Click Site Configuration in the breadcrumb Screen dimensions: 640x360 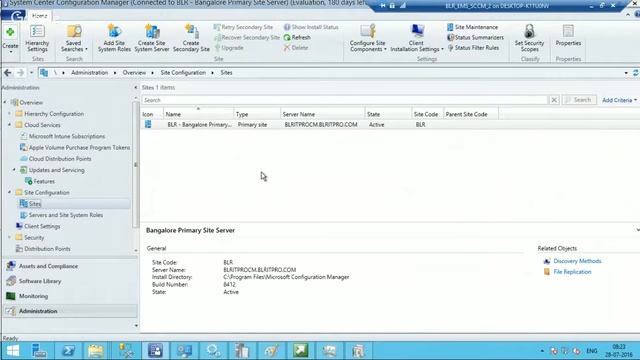point(183,73)
